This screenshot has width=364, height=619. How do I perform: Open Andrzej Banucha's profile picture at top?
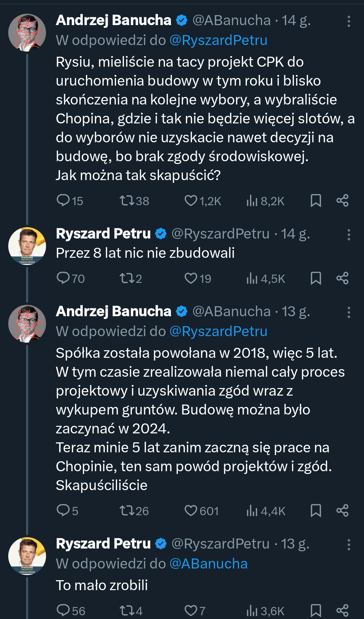click(27, 33)
